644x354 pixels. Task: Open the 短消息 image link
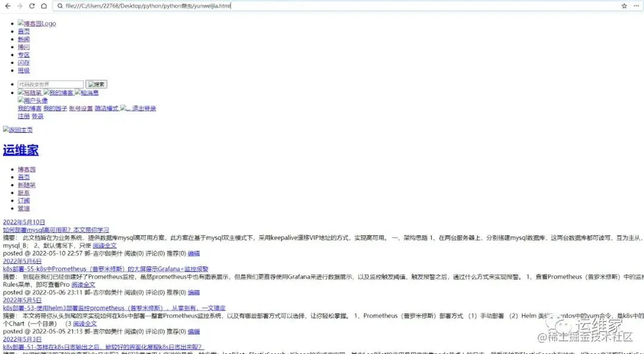pos(86,93)
